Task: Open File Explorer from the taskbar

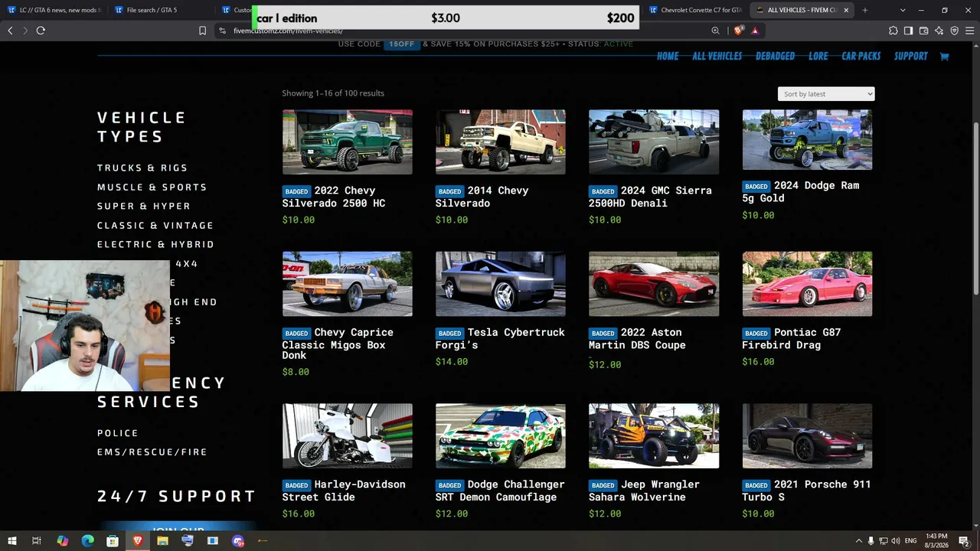Action: pos(162,541)
